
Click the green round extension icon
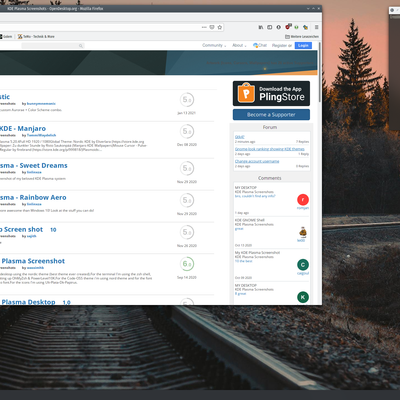click(x=296, y=27)
